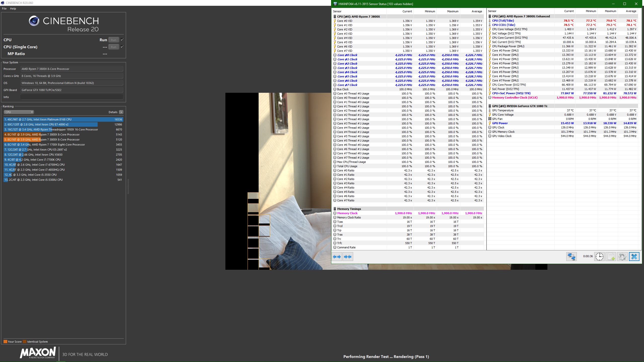
Task: Reset the sensor timer with the clock icon
Action: point(599,257)
